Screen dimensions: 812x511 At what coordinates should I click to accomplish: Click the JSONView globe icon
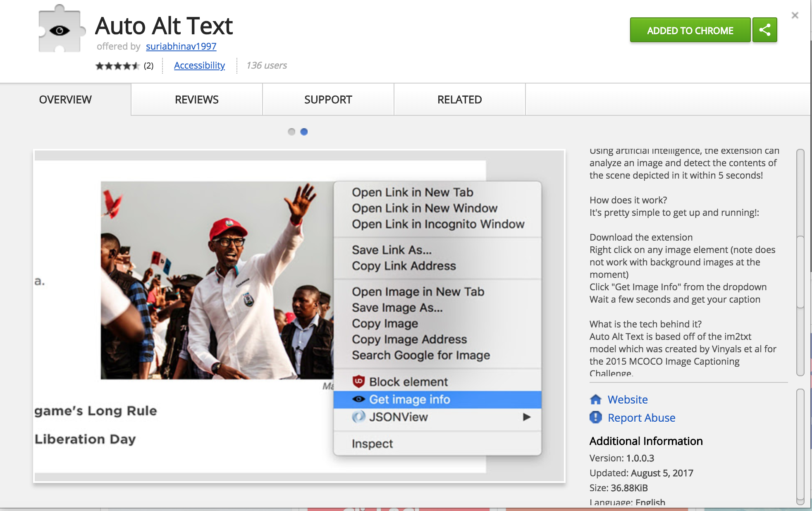358,416
